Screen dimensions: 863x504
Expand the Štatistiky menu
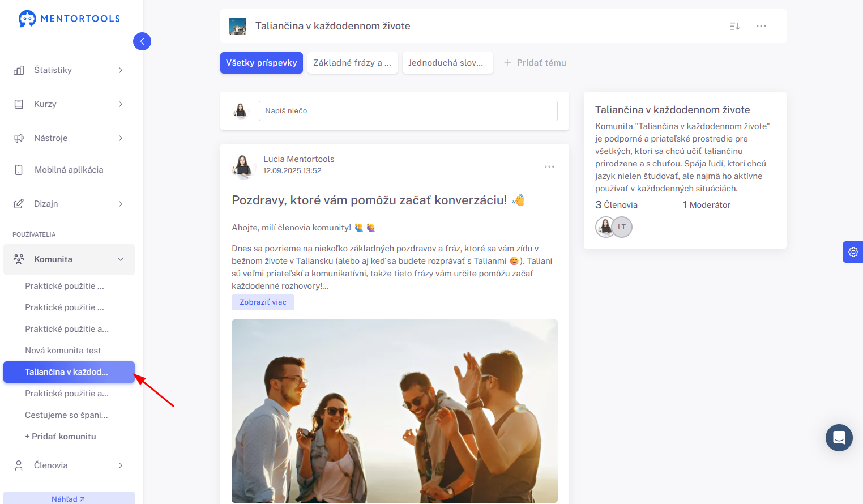[69, 70]
